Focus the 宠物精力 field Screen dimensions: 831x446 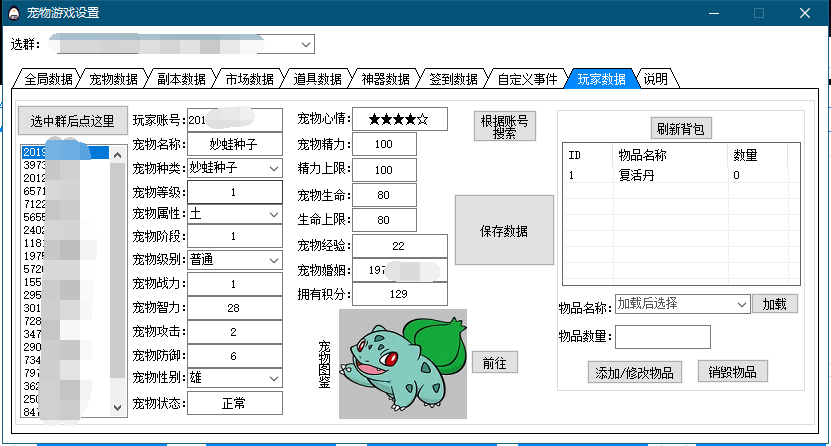tap(384, 144)
